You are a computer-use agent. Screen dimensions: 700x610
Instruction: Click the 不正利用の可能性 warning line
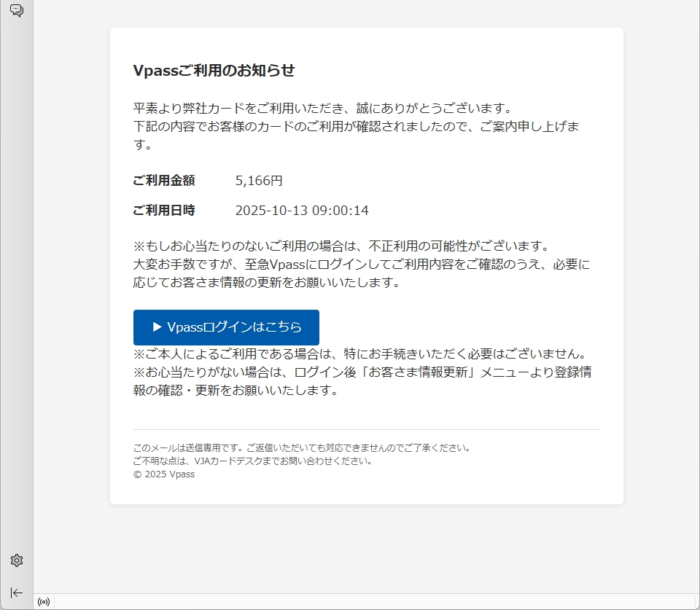pyautogui.click(x=341, y=246)
